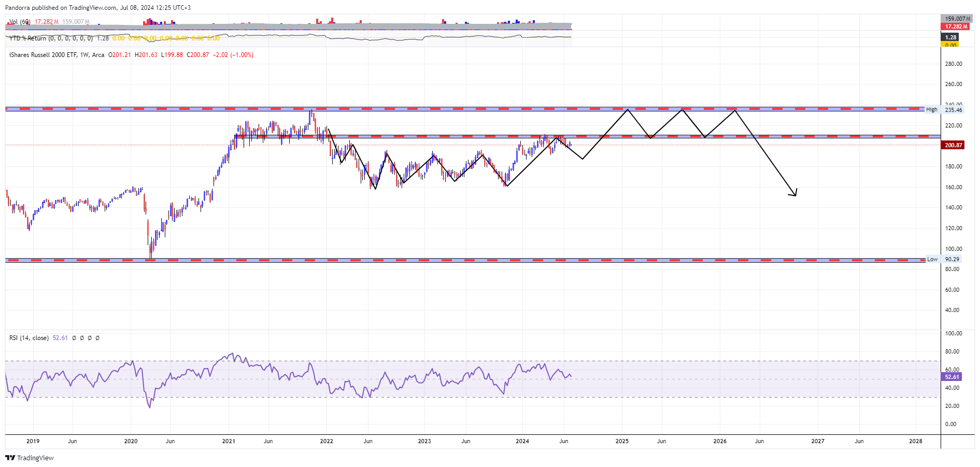The width and height of the screenshot is (980, 467).
Task: Click the 2023 label on time axis
Action: pos(424,441)
